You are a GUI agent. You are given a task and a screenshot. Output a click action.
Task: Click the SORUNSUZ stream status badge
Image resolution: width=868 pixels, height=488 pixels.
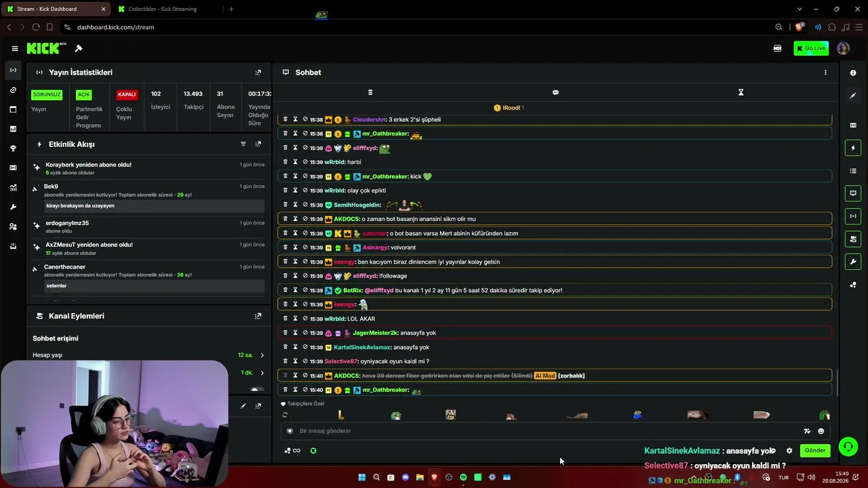click(x=47, y=95)
